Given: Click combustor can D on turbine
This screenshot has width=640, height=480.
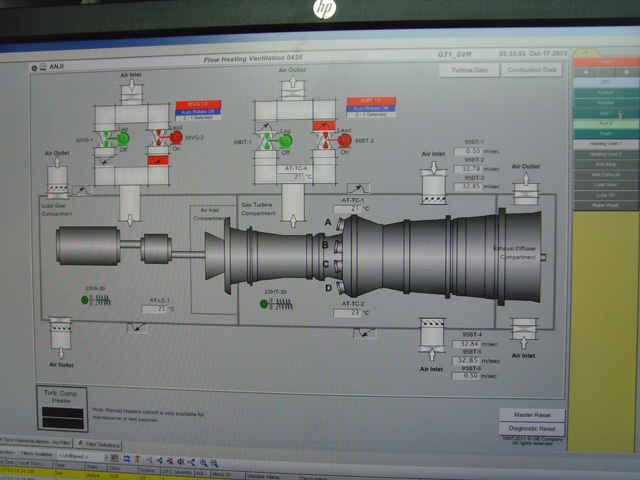Looking at the screenshot, I should click(x=340, y=287).
